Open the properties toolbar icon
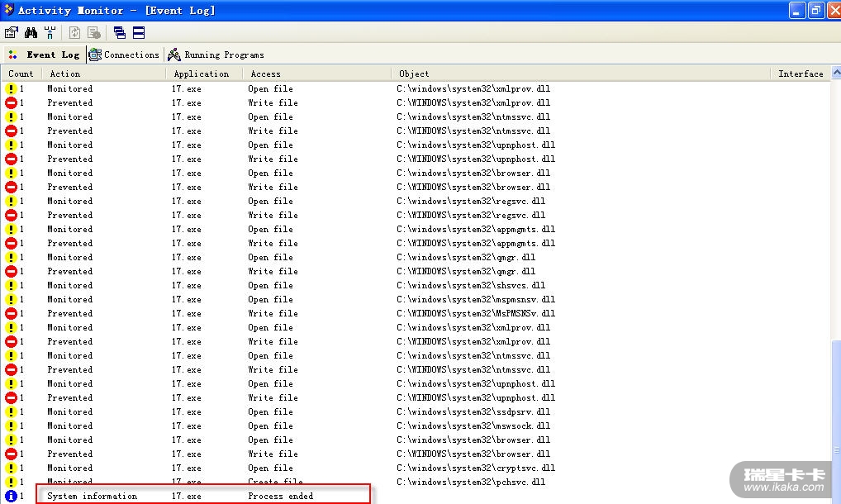The image size is (841, 504). [x=12, y=33]
